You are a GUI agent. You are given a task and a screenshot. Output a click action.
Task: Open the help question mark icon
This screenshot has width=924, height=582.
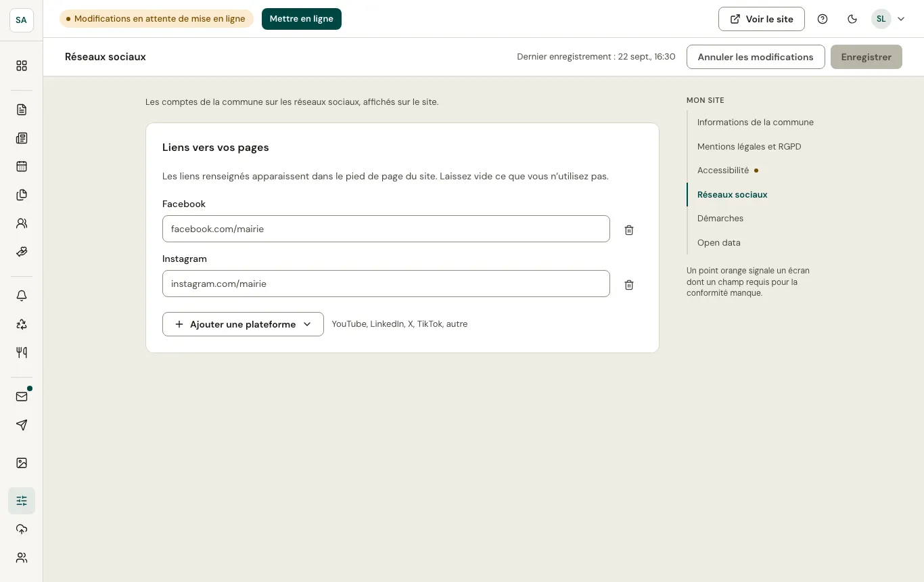pyautogui.click(x=823, y=19)
